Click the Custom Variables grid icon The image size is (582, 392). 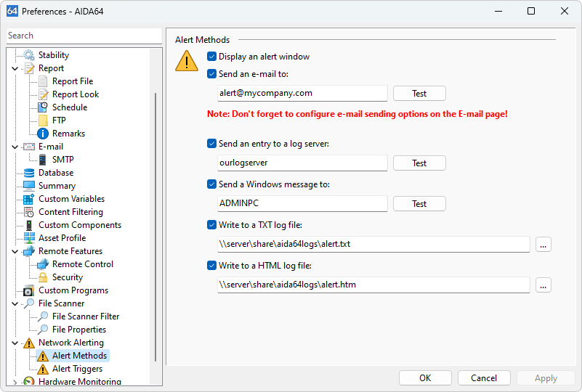(x=29, y=199)
